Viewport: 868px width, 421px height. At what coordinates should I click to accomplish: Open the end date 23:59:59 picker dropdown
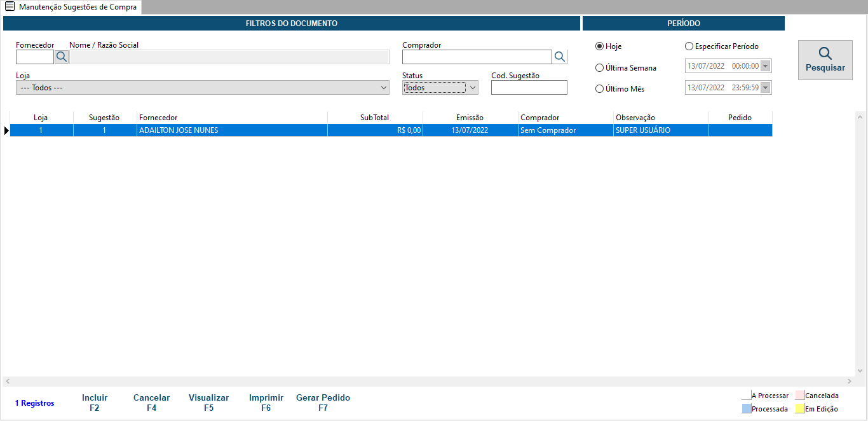point(765,88)
